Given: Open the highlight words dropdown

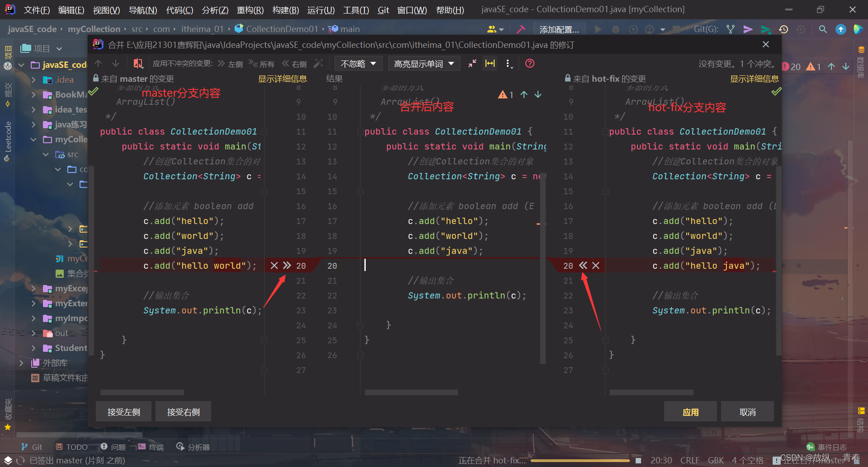Looking at the screenshot, I should coord(424,64).
